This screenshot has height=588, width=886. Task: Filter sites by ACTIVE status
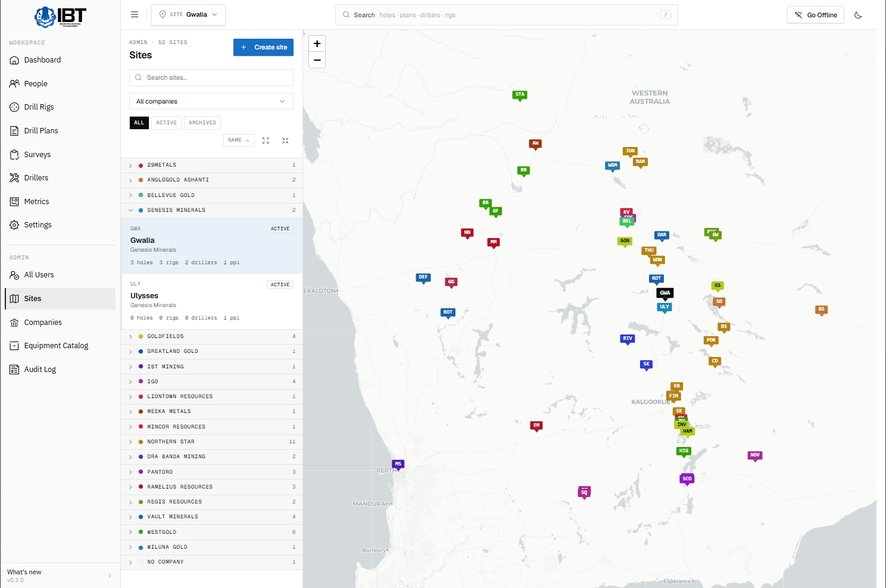tap(167, 123)
